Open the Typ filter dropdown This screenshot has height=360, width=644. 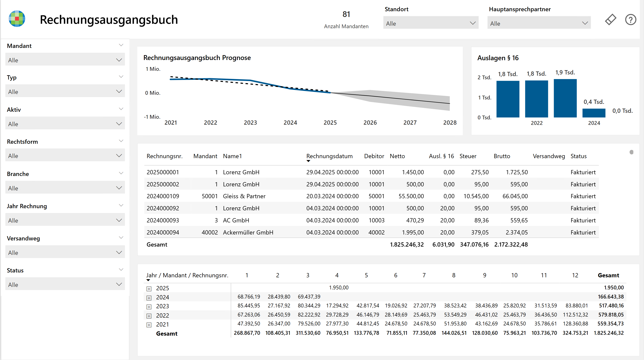(65, 91)
